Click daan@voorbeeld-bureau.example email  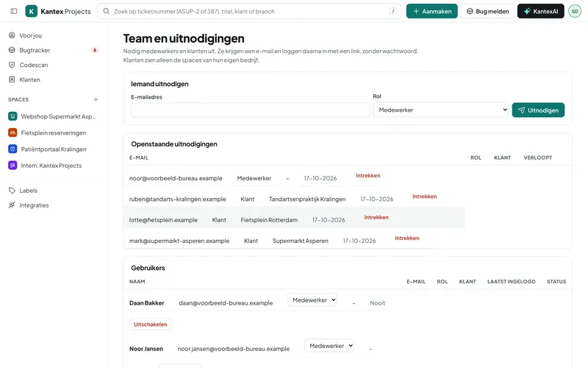coord(226,303)
